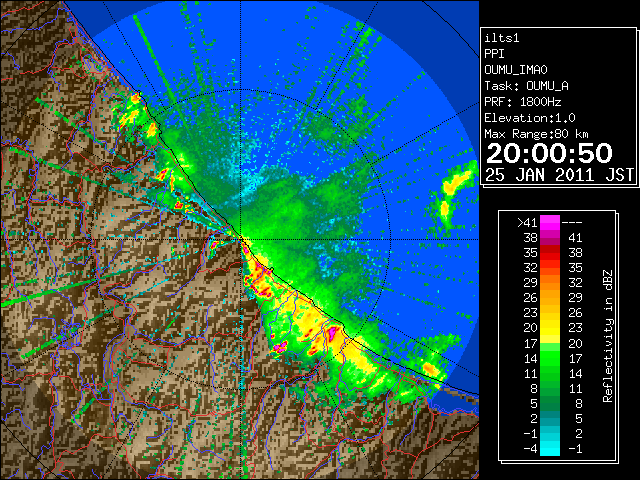
Task: Click the 'Max Range:80 km' text
Action: click(537, 134)
